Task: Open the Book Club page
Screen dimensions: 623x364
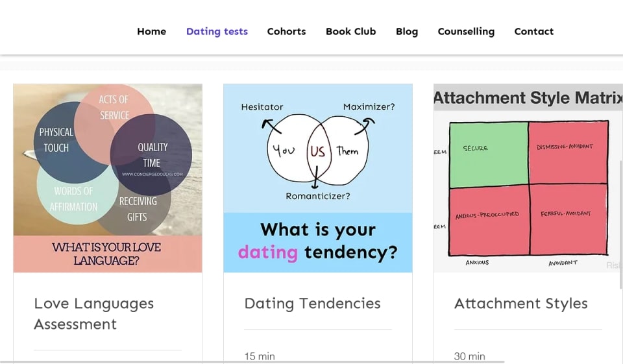Action: pos(350,31)
